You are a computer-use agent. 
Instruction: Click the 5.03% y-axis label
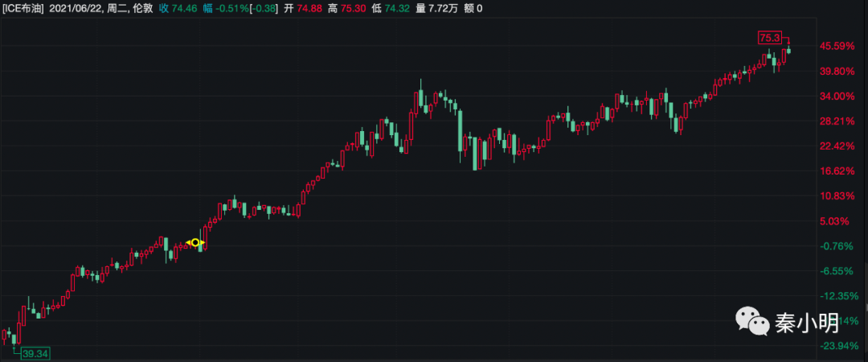(x=840, y=221)
